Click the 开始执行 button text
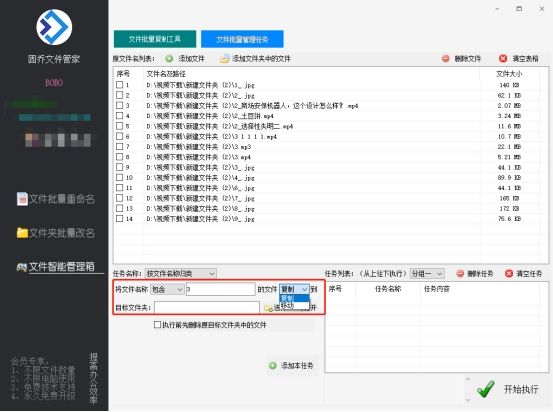This screenshot has height=412, width=553. (x=521, y=389)
